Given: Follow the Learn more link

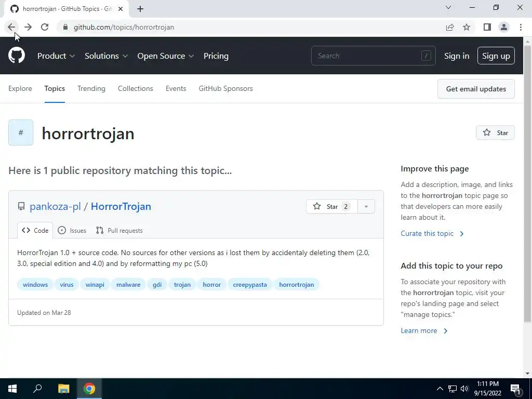Looking at the screenshot, I should [424, 330].
